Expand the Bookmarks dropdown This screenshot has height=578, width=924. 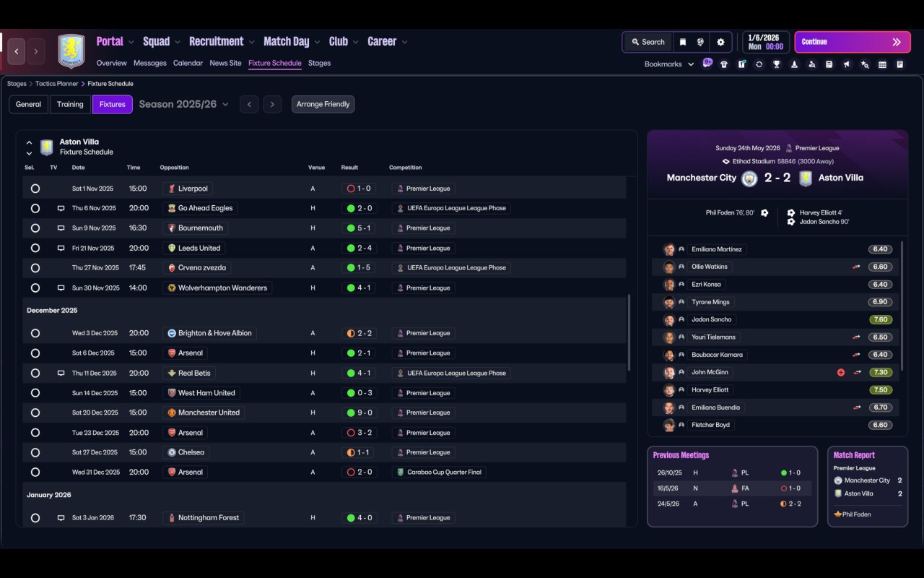click(x=669, y=64)
